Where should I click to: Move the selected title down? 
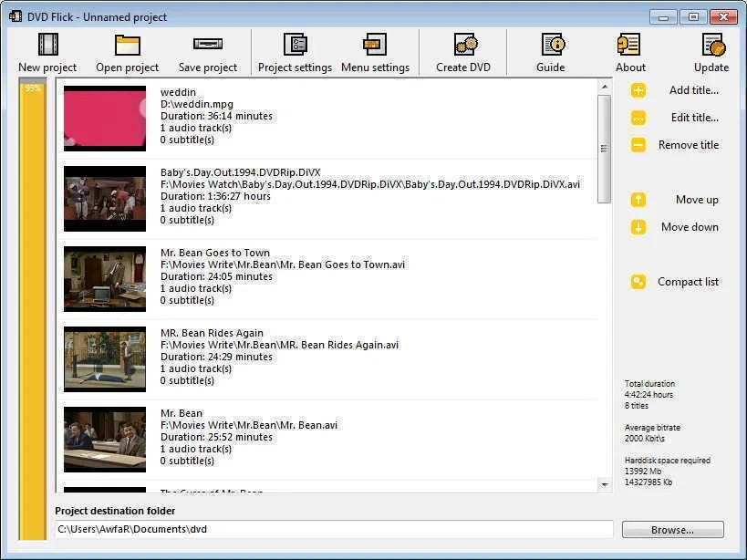(689, 226)
